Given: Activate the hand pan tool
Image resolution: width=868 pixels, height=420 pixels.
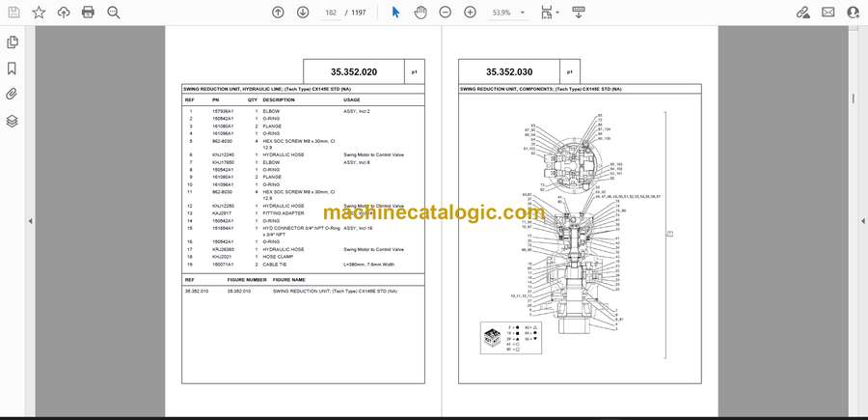Looking at the screenshot, I should [x=420, y=13].
